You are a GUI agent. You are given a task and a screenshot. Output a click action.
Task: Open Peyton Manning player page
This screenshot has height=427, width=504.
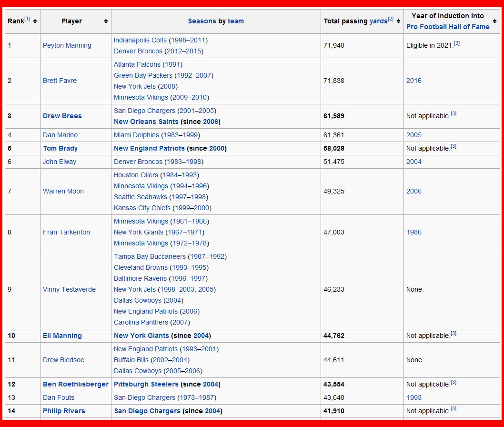pyautogui.click(x=67, y=45)
